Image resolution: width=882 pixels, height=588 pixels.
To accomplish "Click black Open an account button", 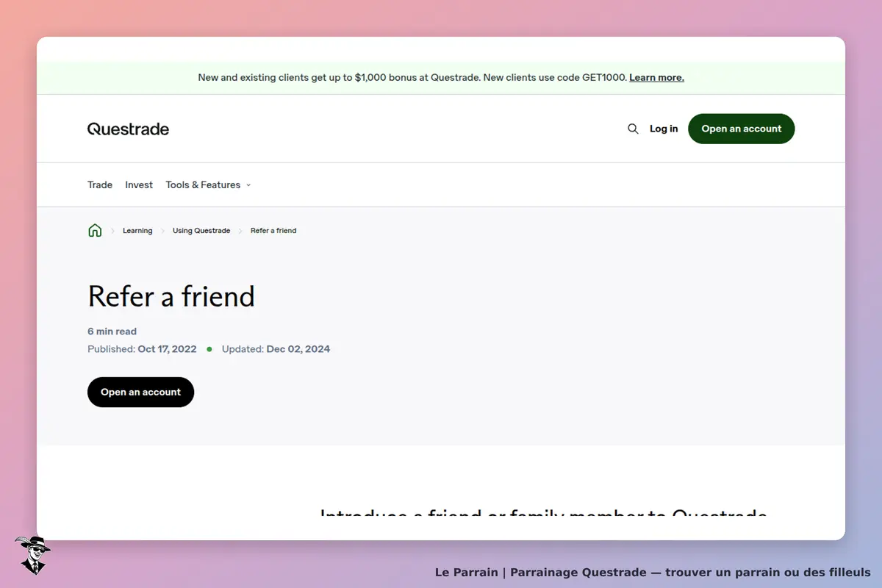I will coord(140,392).
